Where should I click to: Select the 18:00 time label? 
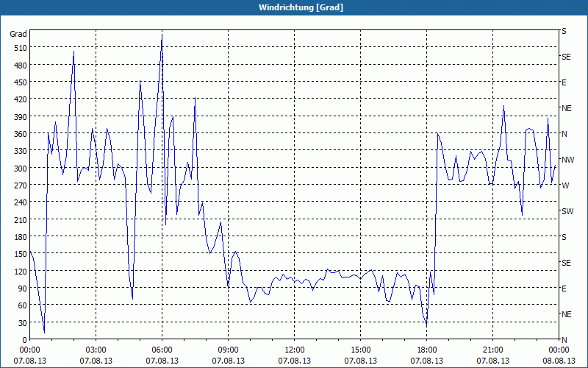427,350
